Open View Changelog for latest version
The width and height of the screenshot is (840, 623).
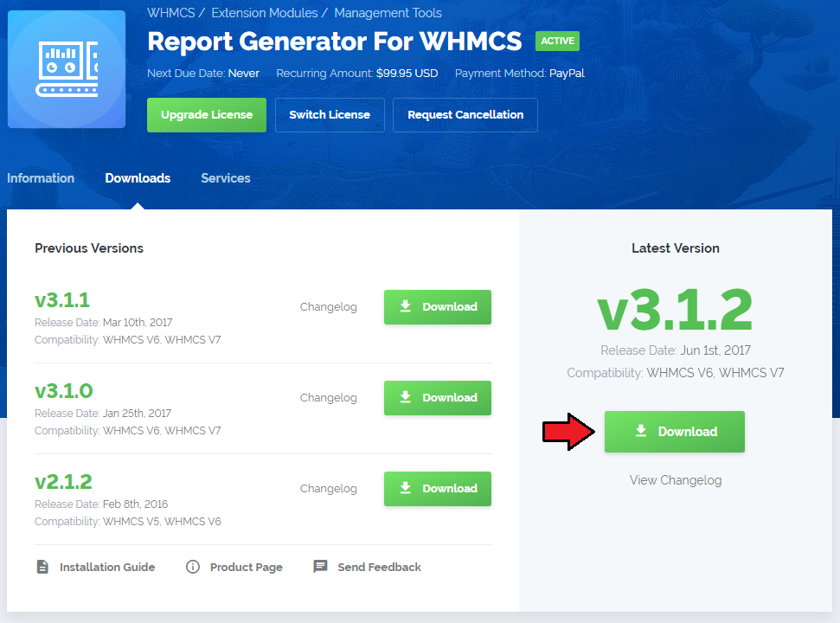[x=676, y=480]
